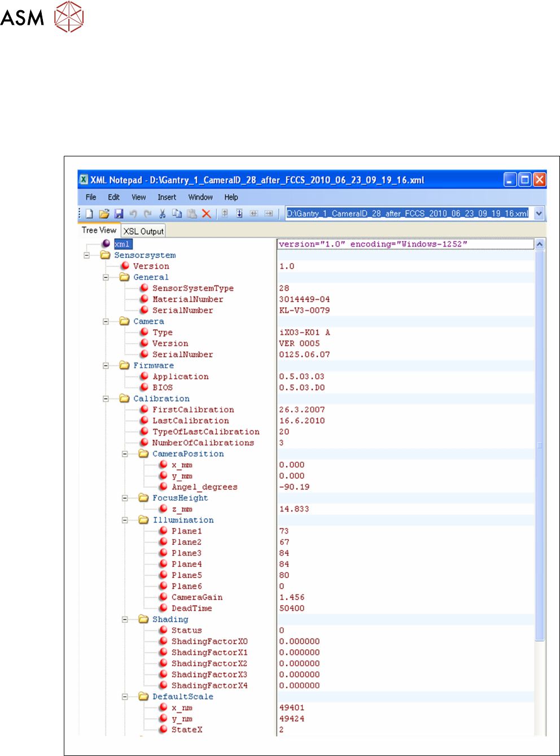Click the New document toolbar icon
This screenshot has height=756, width=560.
coord(89,213)
